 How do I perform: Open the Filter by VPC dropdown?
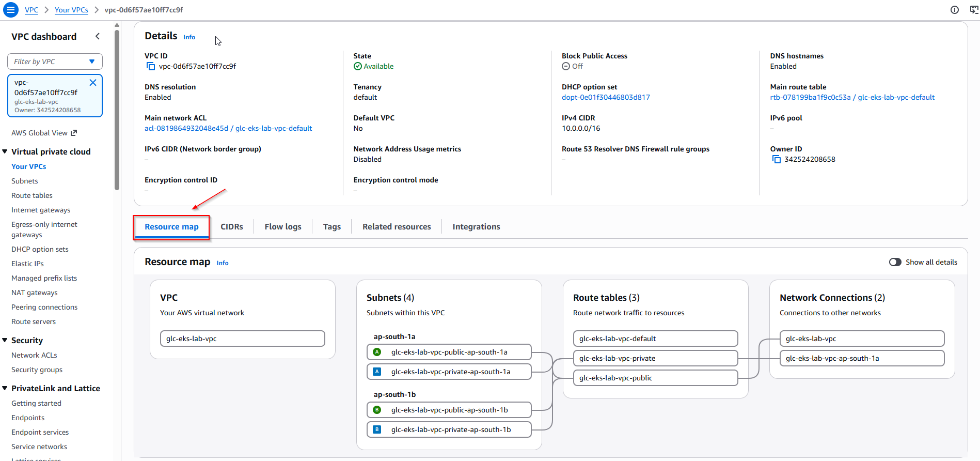(55, 62)
